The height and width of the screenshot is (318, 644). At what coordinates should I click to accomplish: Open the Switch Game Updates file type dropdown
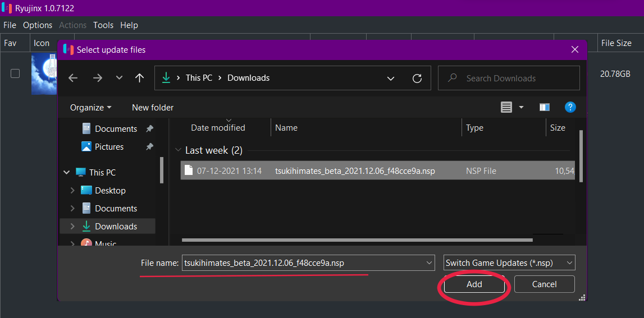(509, 262)
